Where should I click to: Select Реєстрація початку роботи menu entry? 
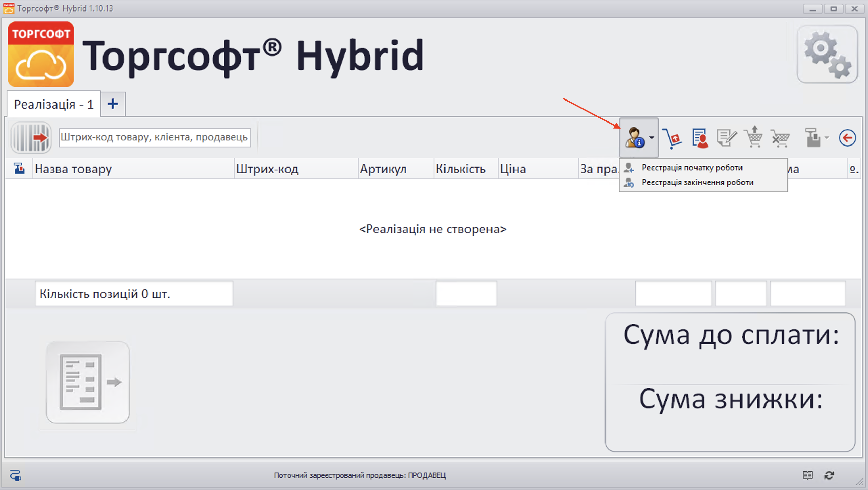691,167
